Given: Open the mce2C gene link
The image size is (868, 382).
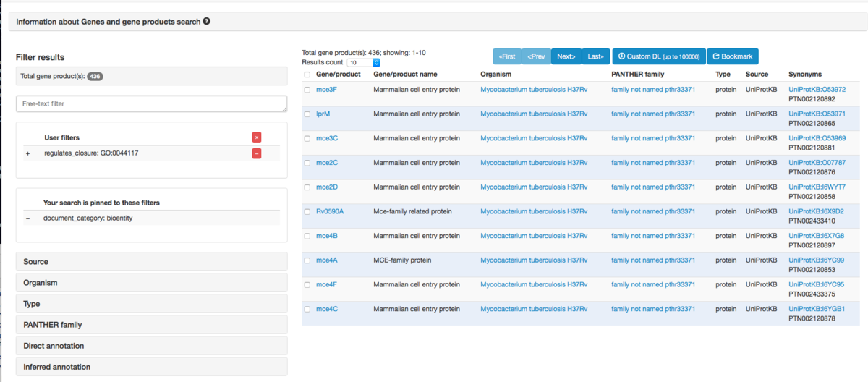Looking at the screenshot, I should coord(327,163).
